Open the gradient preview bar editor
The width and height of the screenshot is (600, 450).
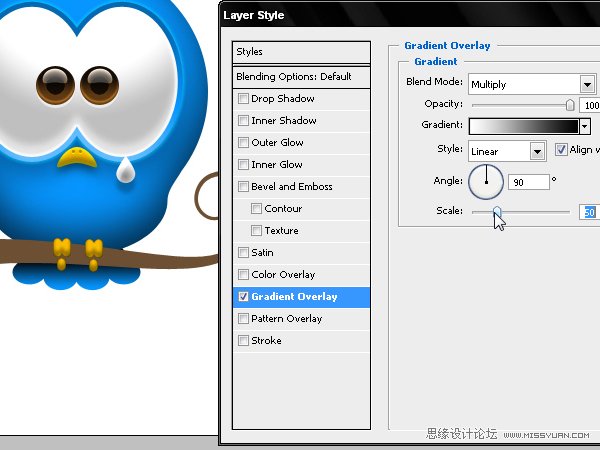[x=524, y=126]
